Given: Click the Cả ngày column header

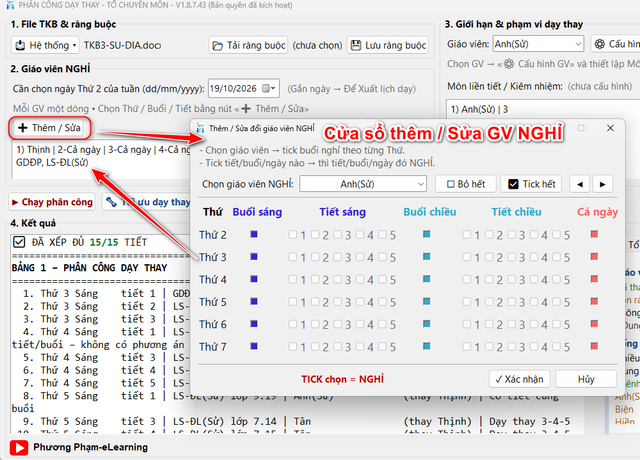Looking at the screenshot, I should (598, 212).
